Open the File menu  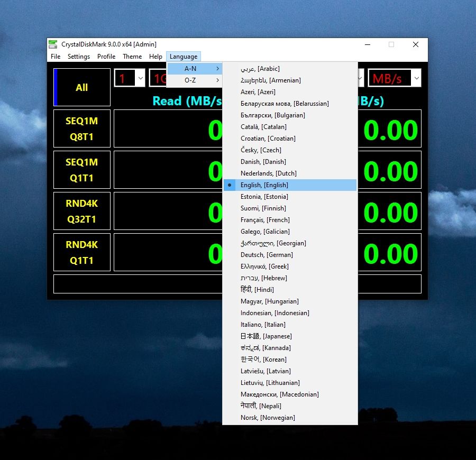56,57
